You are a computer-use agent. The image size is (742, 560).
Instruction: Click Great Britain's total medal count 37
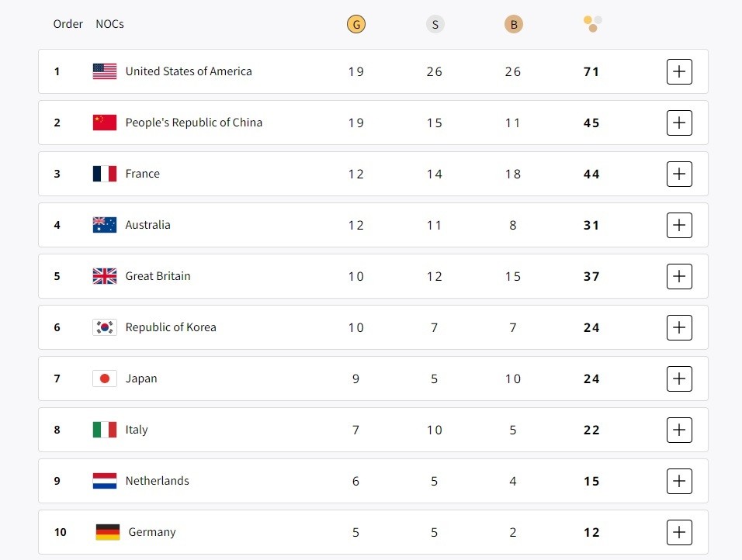coord(591,276)
